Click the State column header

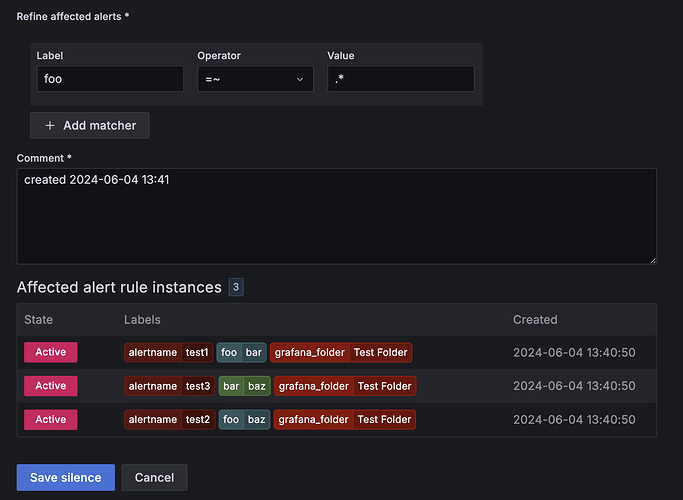click(x=38, y=320)
